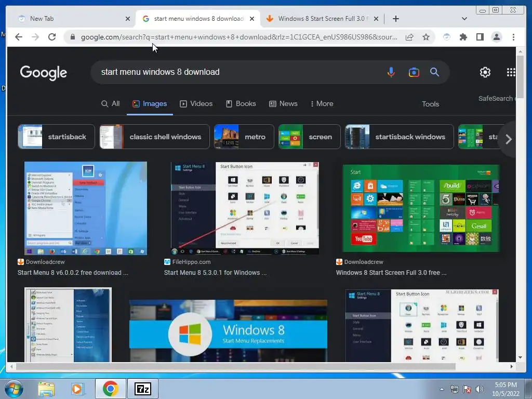Click the FileHippo.com source label
This screenshot has width=532, height=399.
point(191,262)
